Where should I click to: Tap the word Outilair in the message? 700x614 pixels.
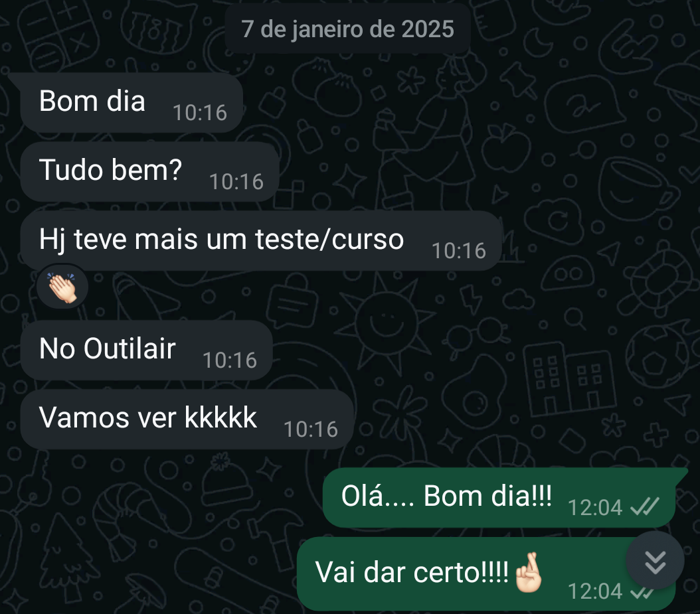130,348
